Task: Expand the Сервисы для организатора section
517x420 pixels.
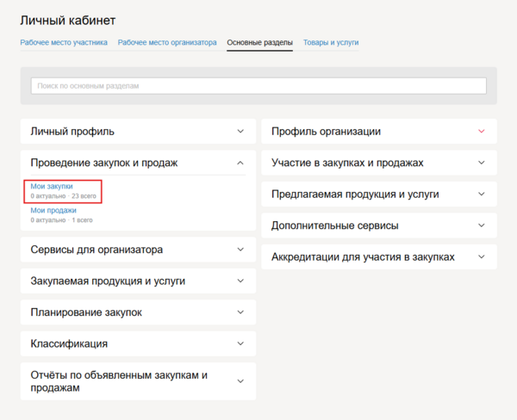Action: [x=240, y=250]
